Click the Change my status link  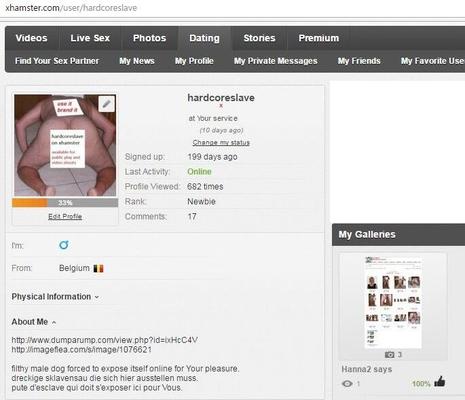point(221,143)
